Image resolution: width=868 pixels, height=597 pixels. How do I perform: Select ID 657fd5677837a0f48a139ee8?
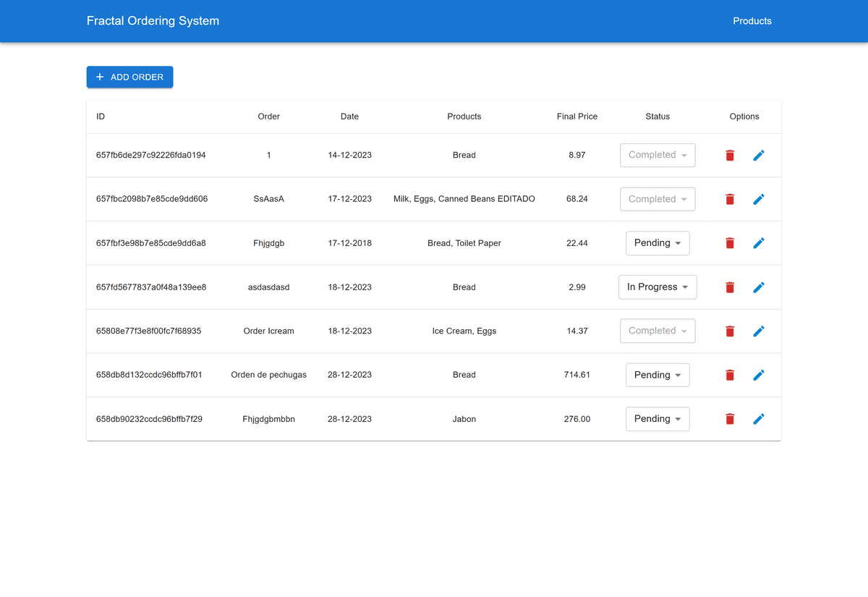coord(151,287)
